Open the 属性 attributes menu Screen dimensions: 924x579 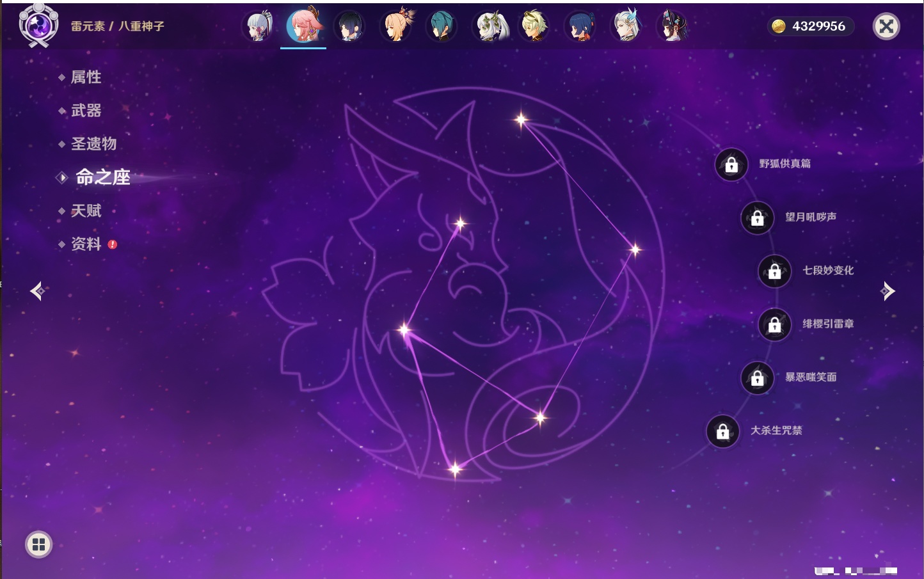tap(86, 77)
